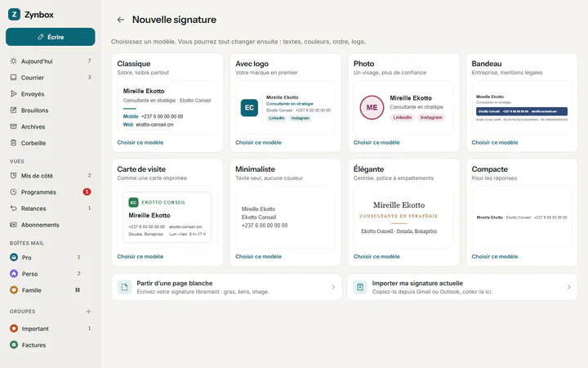Screen dimensions: 588x368
Task: Click the Partir d'une page blanche title
Action: tap(175, 283)
